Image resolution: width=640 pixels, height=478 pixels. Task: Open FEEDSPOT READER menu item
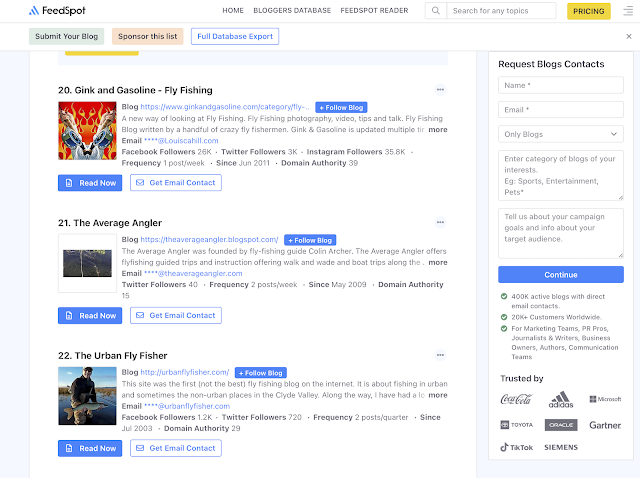coord(374,11)
